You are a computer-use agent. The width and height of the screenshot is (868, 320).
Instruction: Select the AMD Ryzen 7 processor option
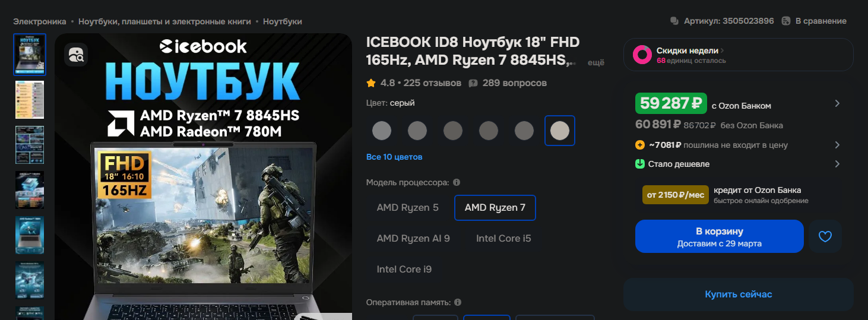coord(495,208)
